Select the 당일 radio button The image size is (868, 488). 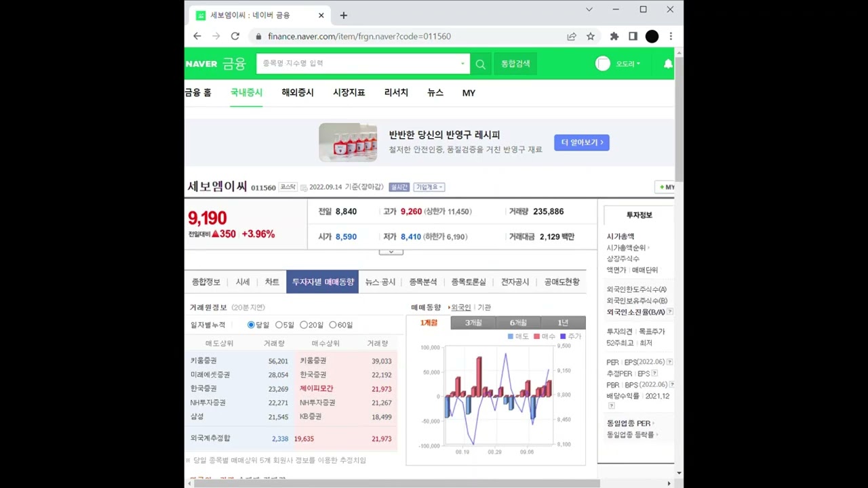[x=251, y=325]
